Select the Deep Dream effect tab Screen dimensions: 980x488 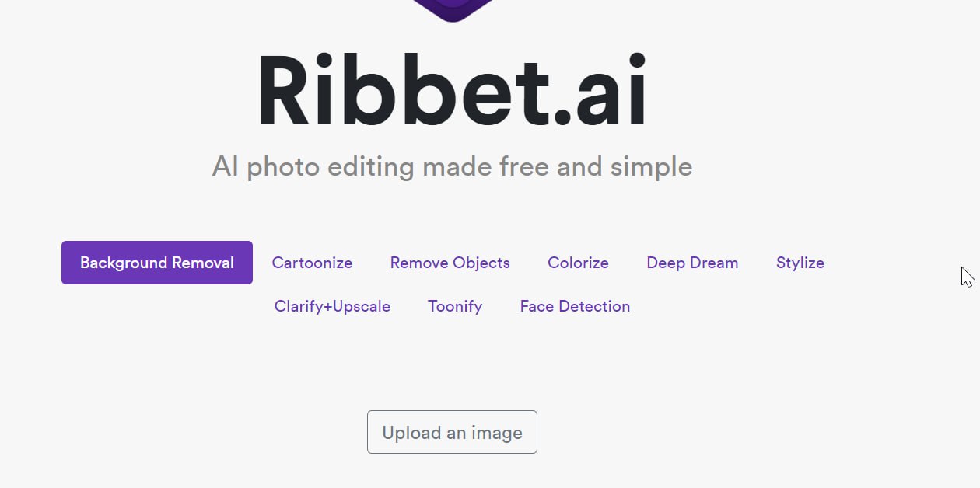(692, 263)
